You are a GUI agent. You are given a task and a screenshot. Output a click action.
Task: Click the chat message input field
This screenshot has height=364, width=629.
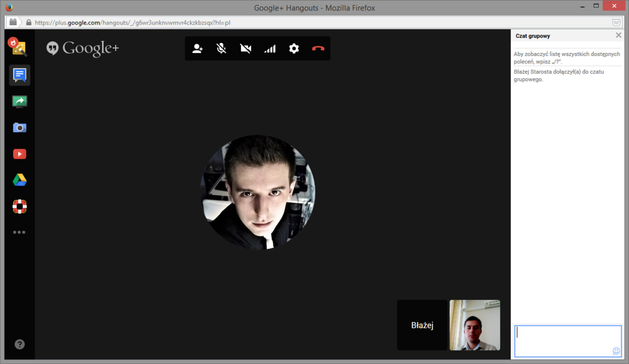coord(568,341)
